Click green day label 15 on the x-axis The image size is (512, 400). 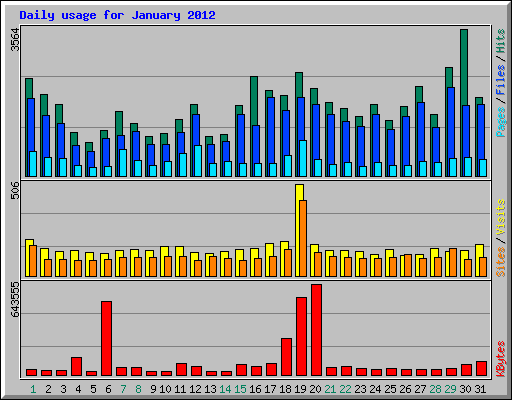pyautogui.click(x=240, y=389)
